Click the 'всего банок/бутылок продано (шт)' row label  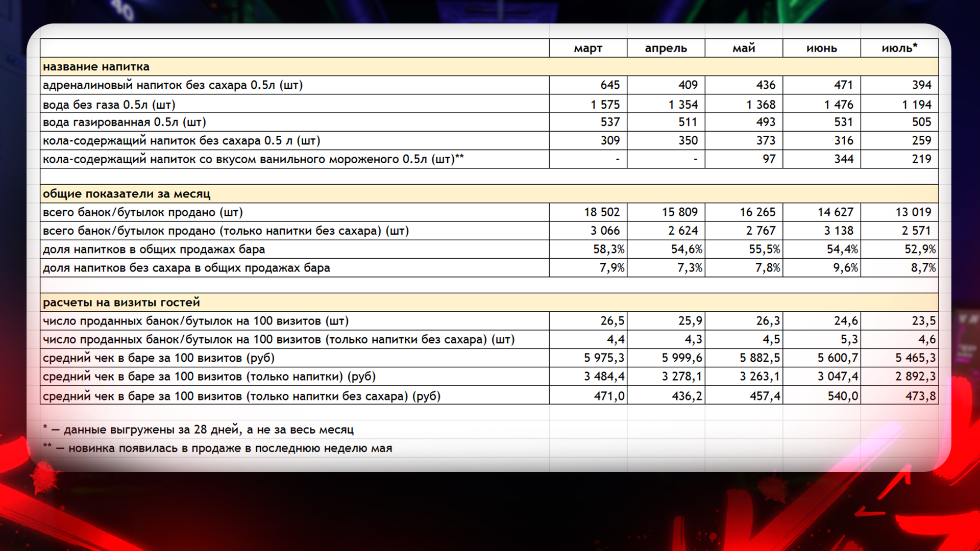[x=142, y=212]
